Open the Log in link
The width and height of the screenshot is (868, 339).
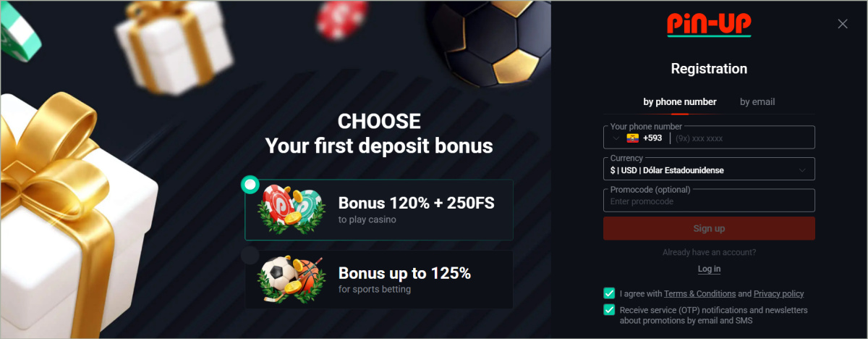pos(709,269)
